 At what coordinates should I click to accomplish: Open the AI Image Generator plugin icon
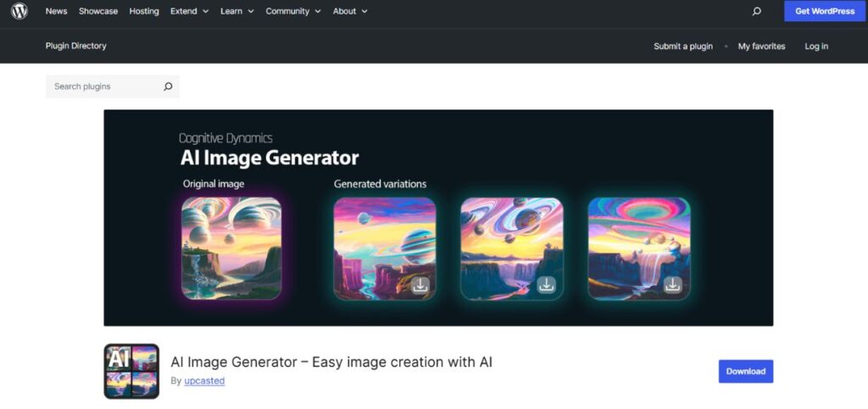pos(131,372)
